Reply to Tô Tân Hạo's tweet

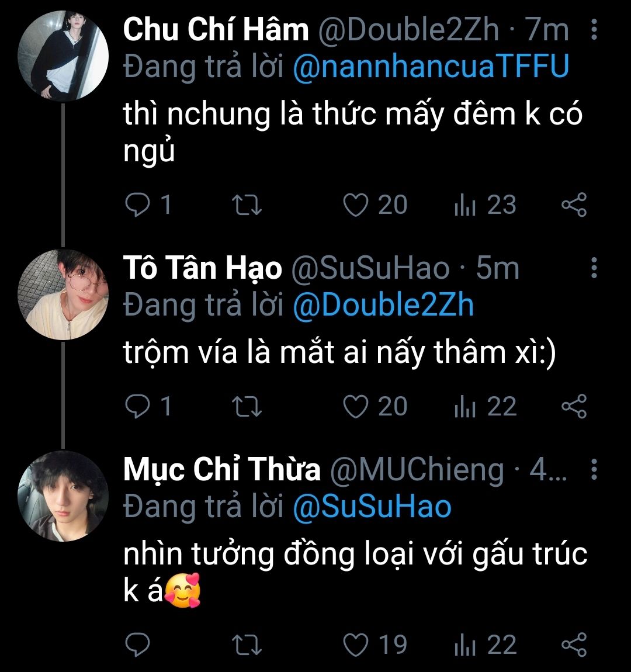click(x=138, y=407)
